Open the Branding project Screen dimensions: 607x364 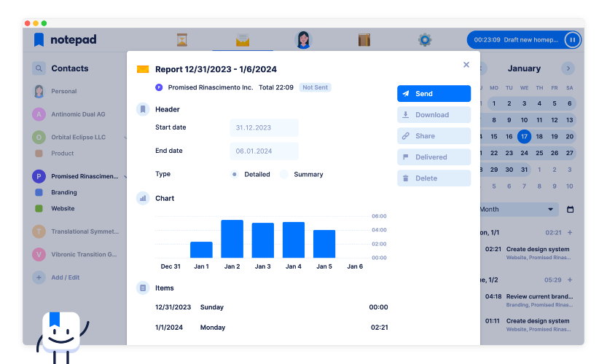pyautogui.click(x=64, y=192)
